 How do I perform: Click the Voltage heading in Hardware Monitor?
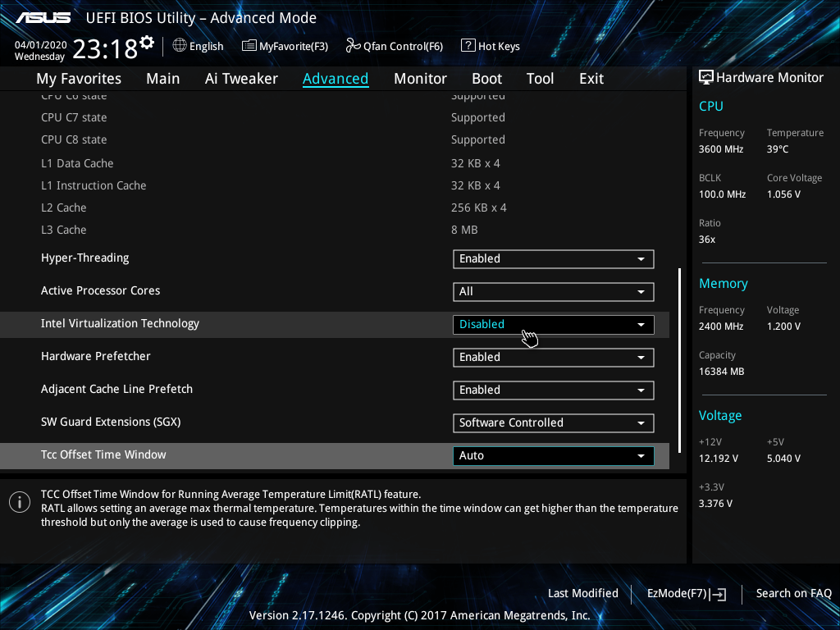(x=720, y=416)
